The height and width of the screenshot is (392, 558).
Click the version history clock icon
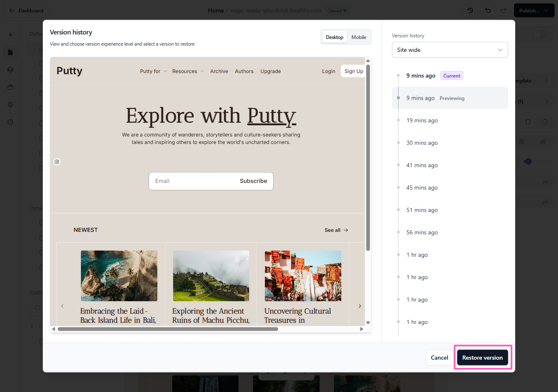tap(470, 10)
